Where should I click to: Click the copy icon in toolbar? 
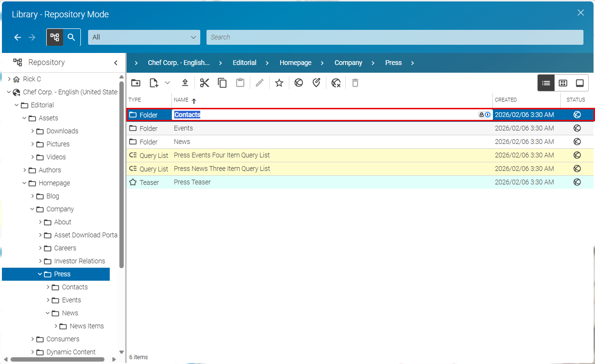click(x=222, y=83)
